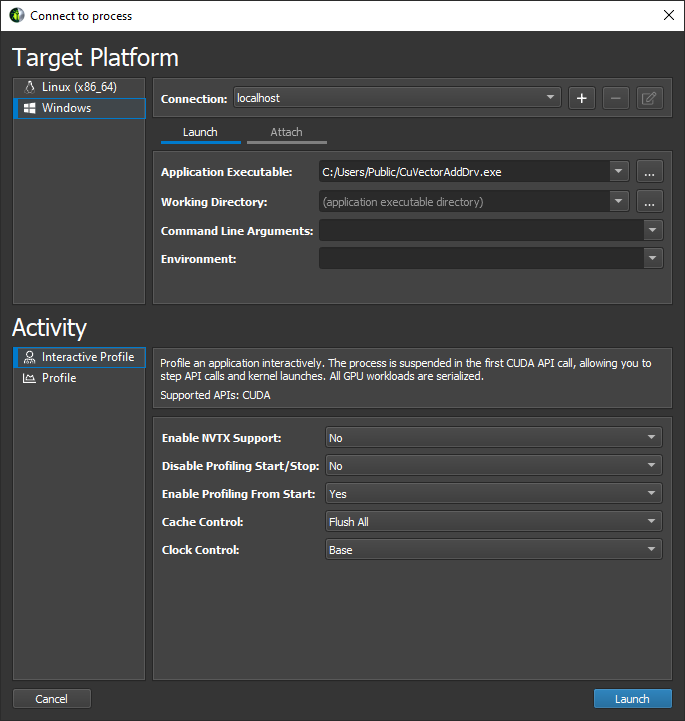Select Linux (x86_64) target platform
Screen dimensions: 685x721
point(79,87)
